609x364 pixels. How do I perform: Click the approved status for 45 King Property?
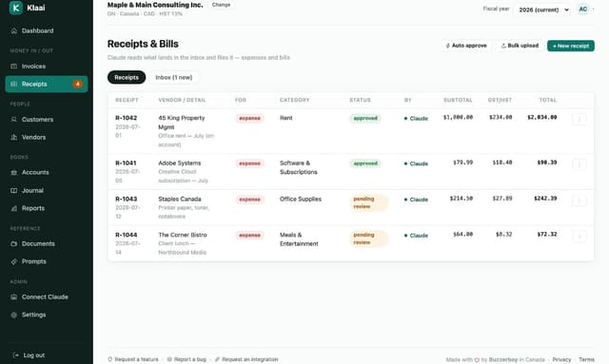(365, 119)
